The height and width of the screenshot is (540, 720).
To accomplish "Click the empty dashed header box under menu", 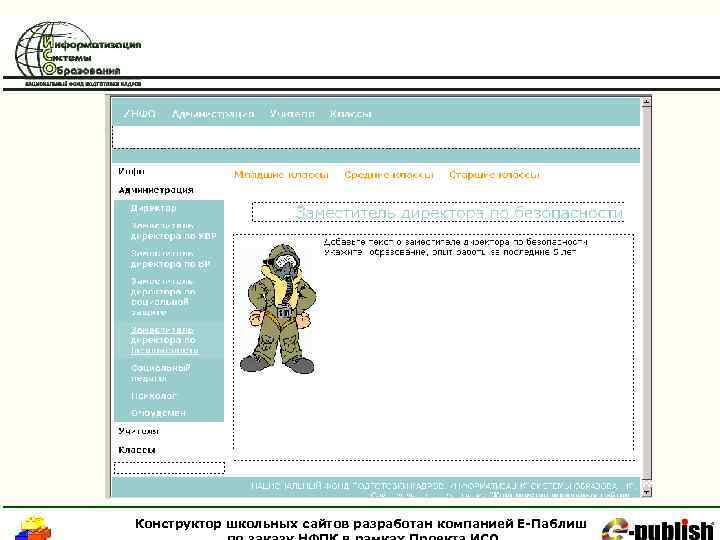I will point(376,137).
